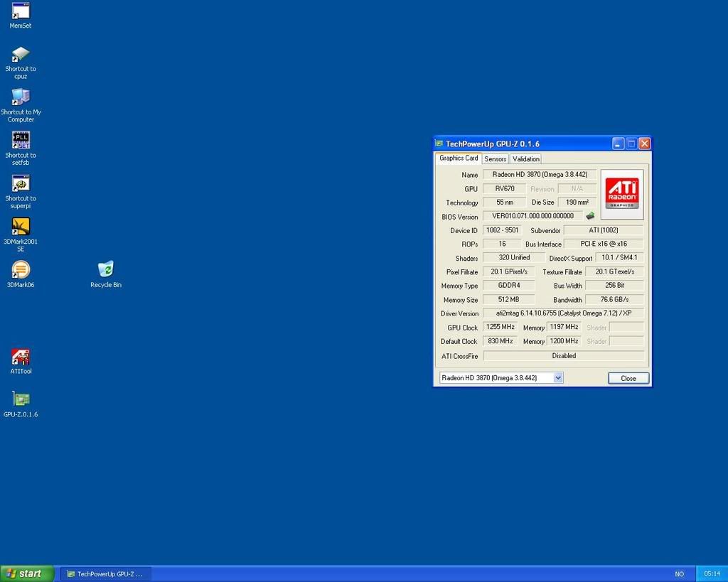
Task: Select the Shortcut to superpi icon
Action: (x=21, y=192)
